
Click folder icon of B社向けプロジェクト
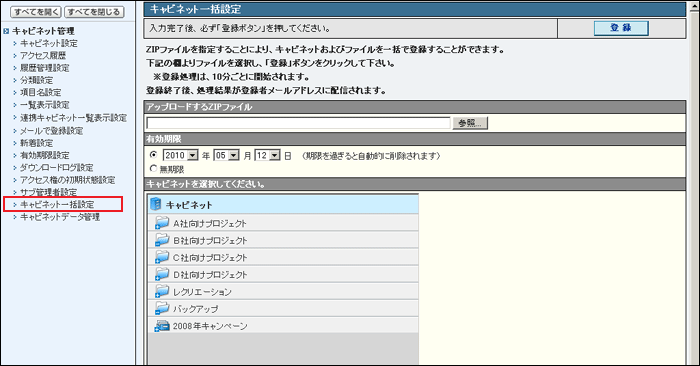pyautogui.click(x=162, y=240)
